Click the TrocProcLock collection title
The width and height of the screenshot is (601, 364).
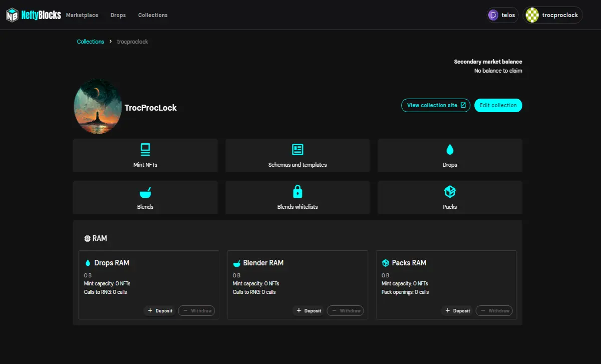pyautogui.click(x=151, y=108)
